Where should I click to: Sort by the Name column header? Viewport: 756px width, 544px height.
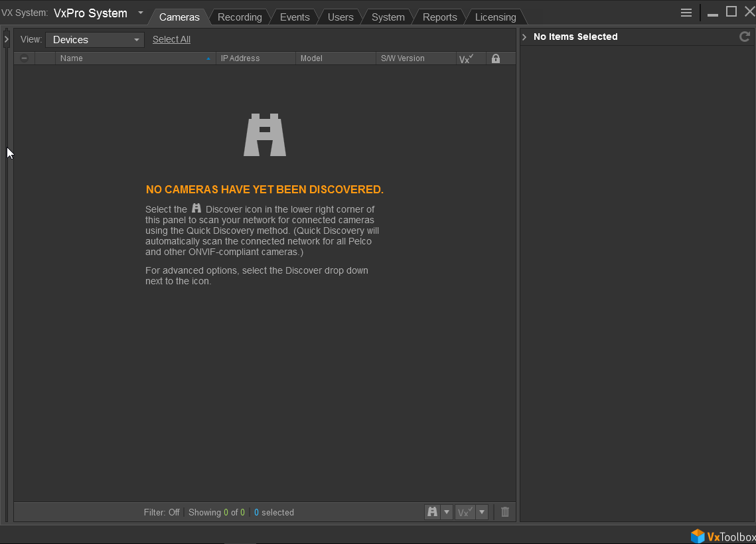point(133,58)
